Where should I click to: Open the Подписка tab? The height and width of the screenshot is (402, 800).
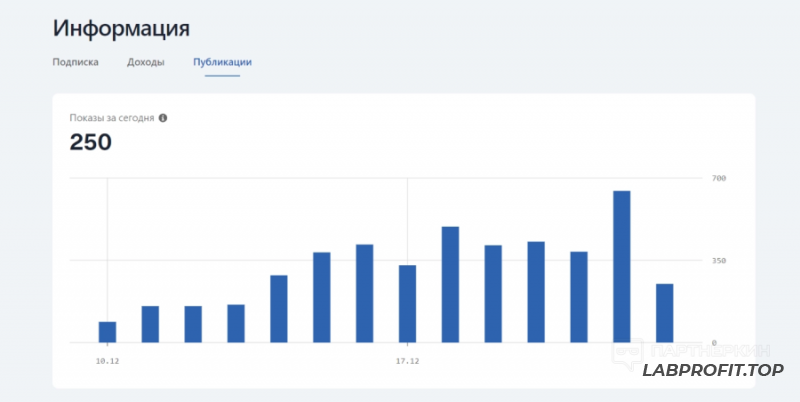[75, 62]
